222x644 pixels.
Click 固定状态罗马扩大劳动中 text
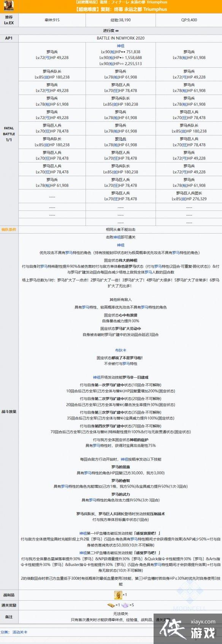click(121, 329)
